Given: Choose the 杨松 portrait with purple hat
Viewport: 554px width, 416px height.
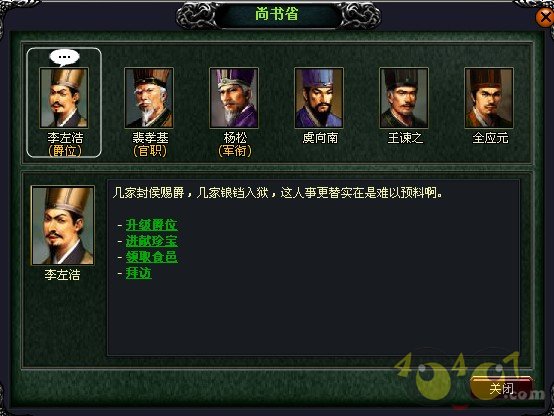Looking at the screenshot, I should coord(234,98).
